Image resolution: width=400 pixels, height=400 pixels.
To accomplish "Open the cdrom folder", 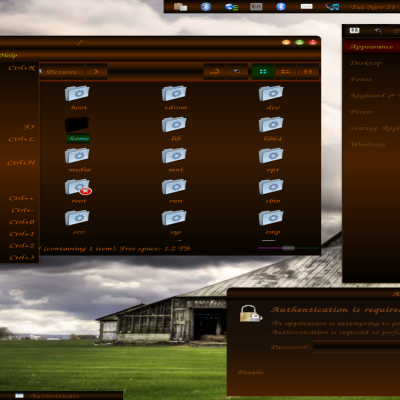I will [x=174, y=97].
